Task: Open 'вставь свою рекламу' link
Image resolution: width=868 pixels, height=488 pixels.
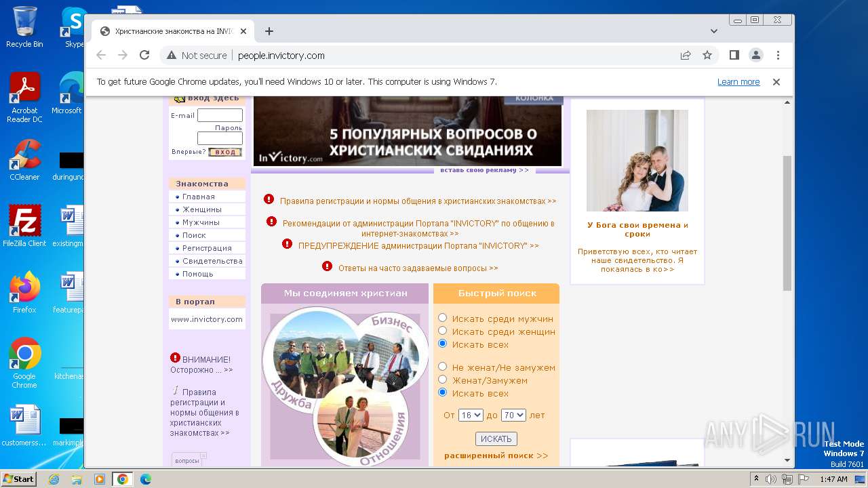Action: click(484, 170)
